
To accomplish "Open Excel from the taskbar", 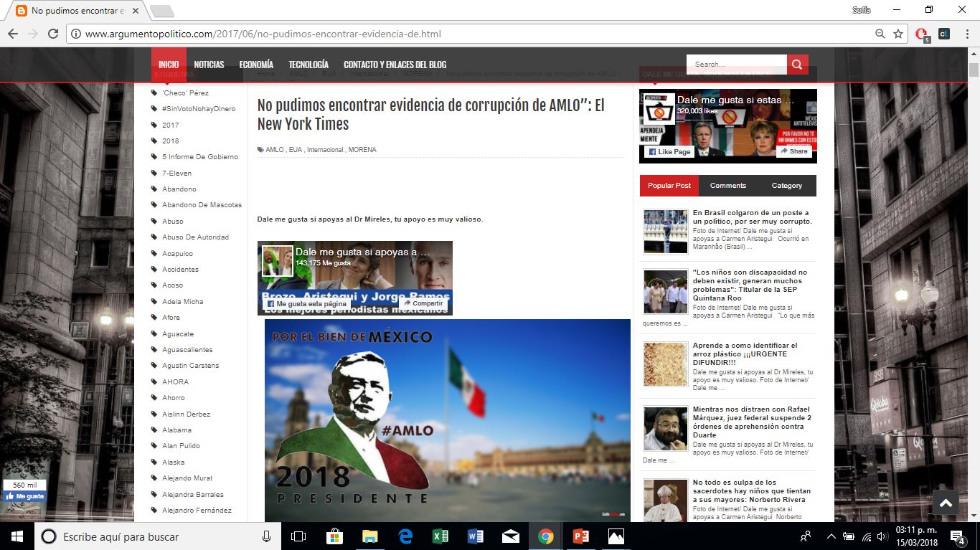I will click(440, 536).
